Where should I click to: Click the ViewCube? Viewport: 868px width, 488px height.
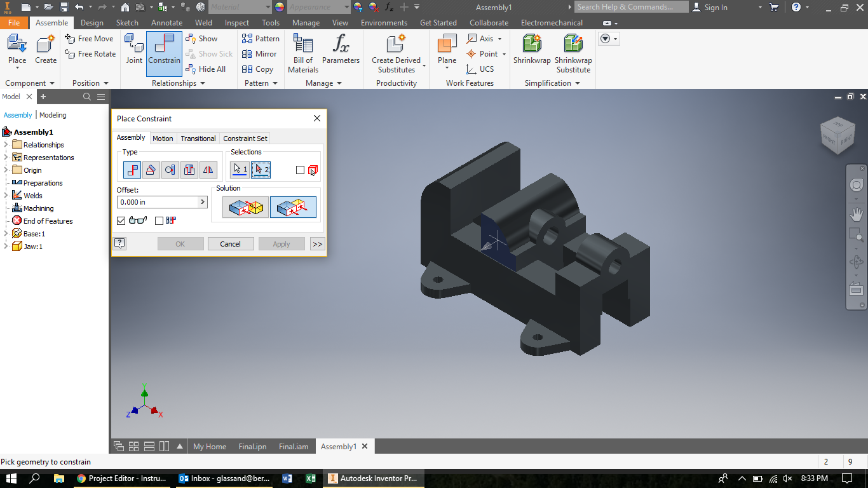click(x=837, y=135)
